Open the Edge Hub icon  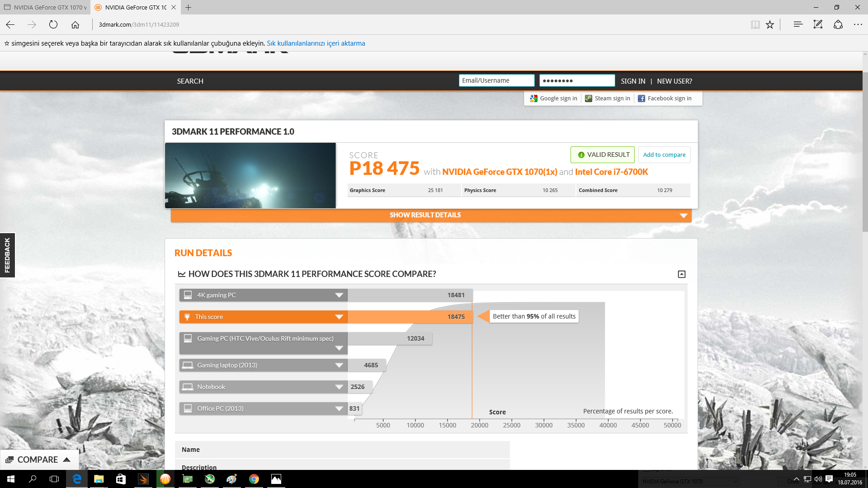click(798, 24)
